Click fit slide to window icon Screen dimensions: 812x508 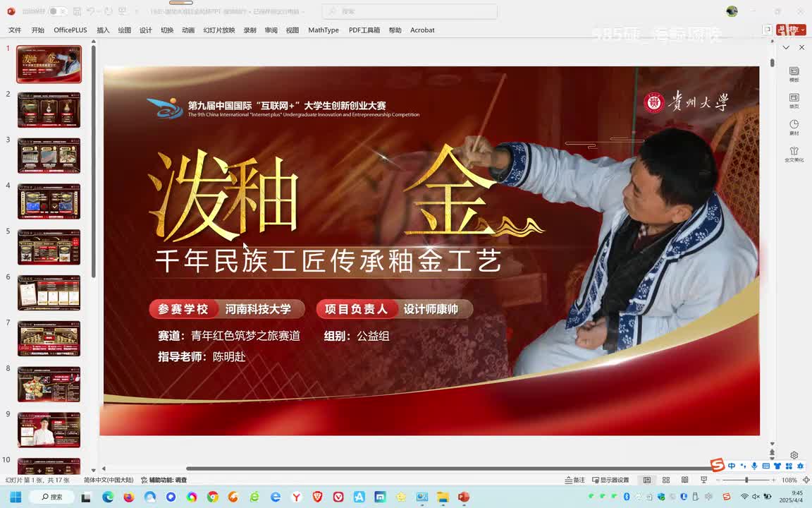(x=806, y=480)
